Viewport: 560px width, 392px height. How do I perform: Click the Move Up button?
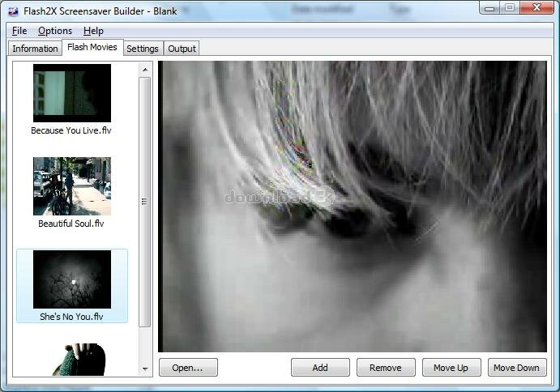pos(451,368)
